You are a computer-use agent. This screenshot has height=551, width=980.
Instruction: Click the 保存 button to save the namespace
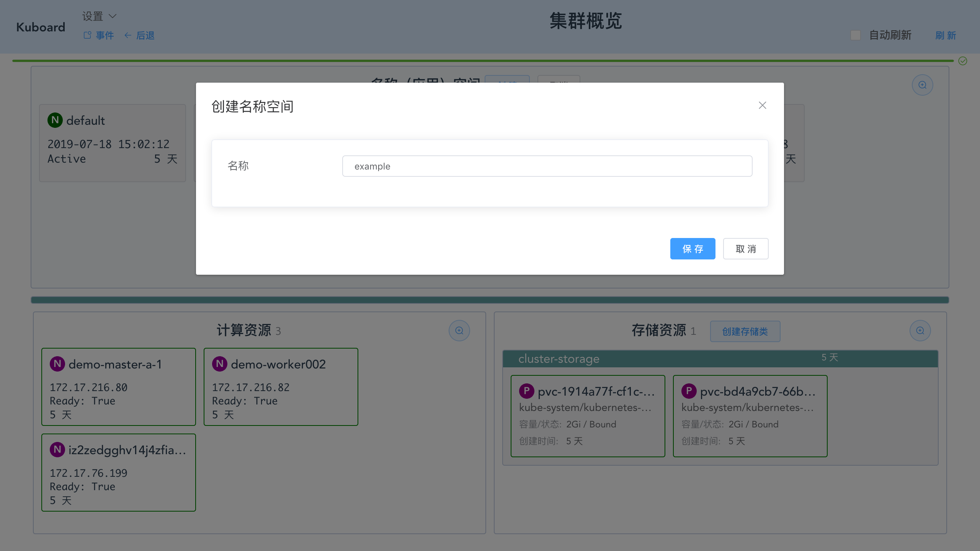[x=693, y=249]
